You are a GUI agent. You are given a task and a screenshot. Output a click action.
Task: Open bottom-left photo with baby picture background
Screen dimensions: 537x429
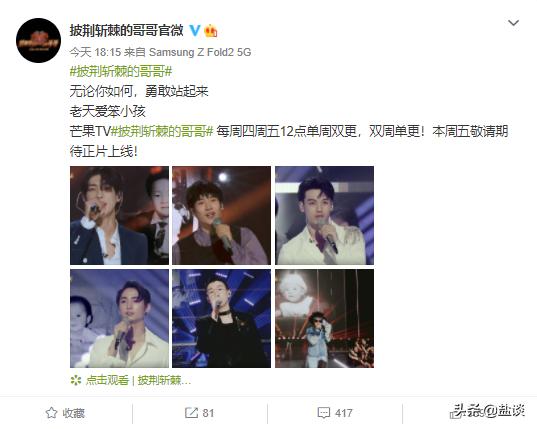120,318
